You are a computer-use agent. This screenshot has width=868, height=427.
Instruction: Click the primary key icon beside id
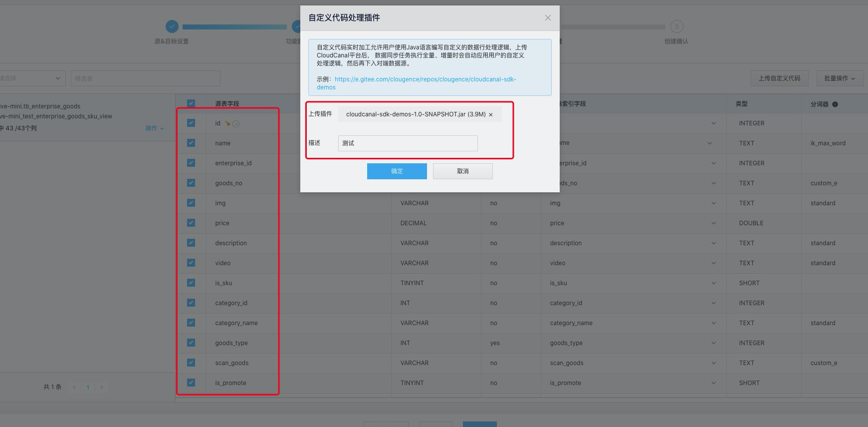(x=227, y=123)
